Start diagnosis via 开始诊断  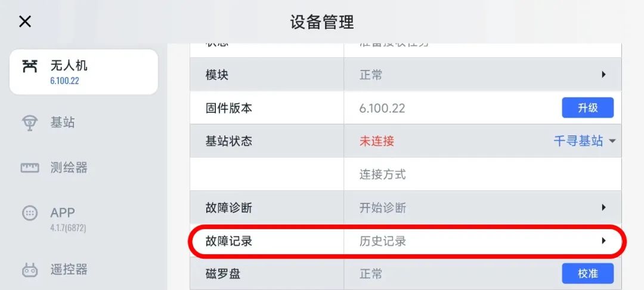pyautogui.click(x=383, y=208)
